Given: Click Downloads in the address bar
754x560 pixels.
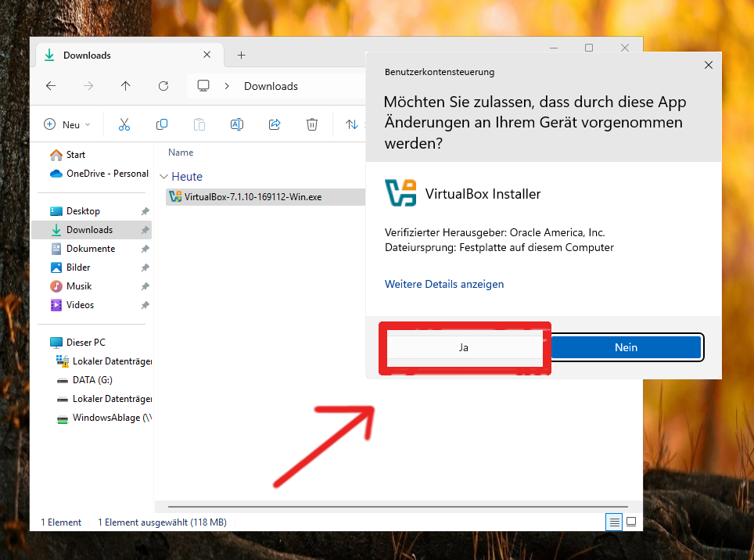Looking at the screenshot, I should pyautogui.click(x=271, y=86).
